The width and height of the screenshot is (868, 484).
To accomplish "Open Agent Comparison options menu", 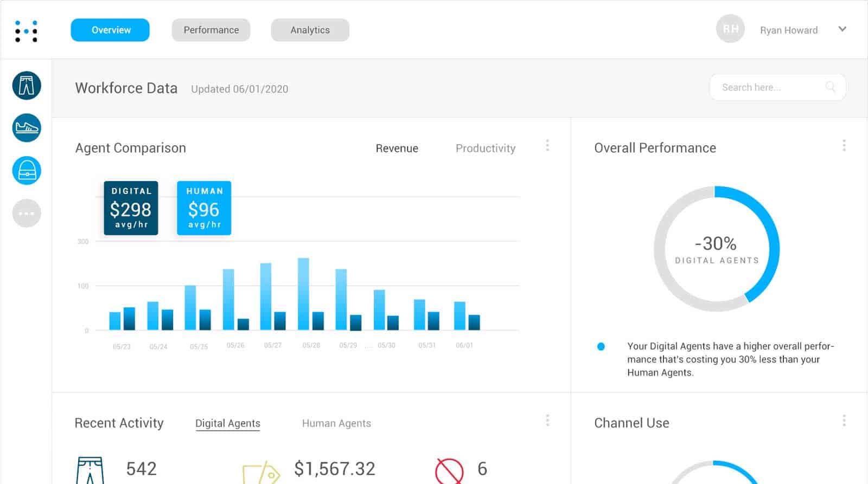I will pos(547,145).
